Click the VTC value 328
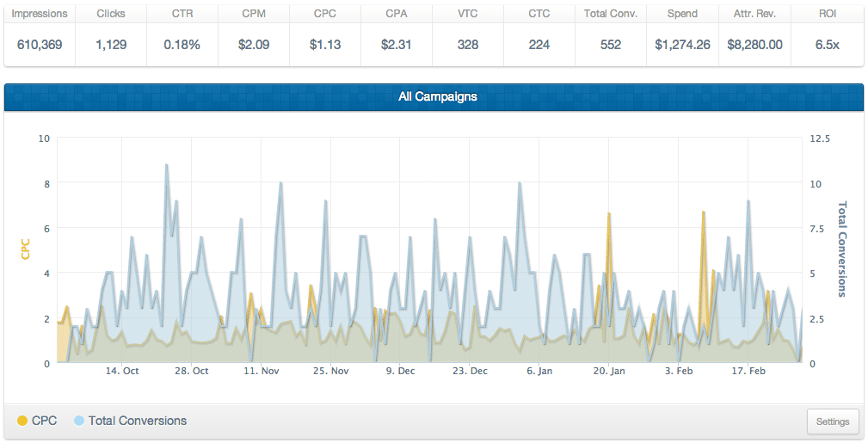The image size is (868, 443). point(468,45)
